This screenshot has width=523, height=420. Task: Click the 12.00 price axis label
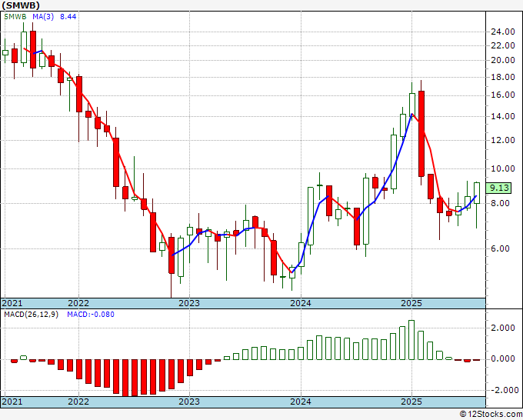point(503,140)
